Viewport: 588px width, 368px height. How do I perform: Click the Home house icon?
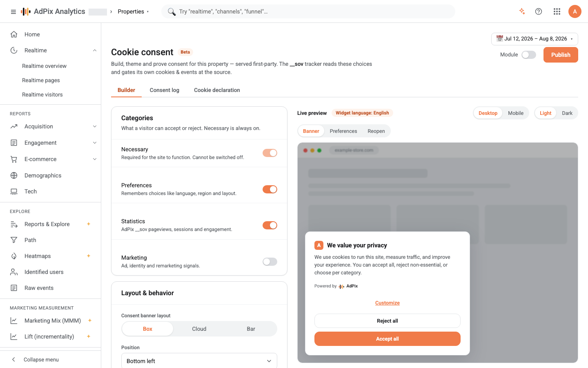(14, 34)
